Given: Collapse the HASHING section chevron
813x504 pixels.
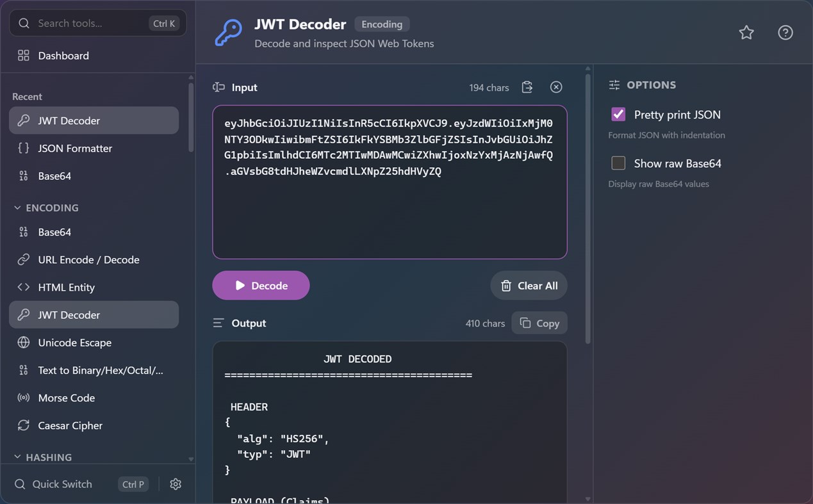Looking at the screenshot, I should pyautogui.click(x=17, y=457).
